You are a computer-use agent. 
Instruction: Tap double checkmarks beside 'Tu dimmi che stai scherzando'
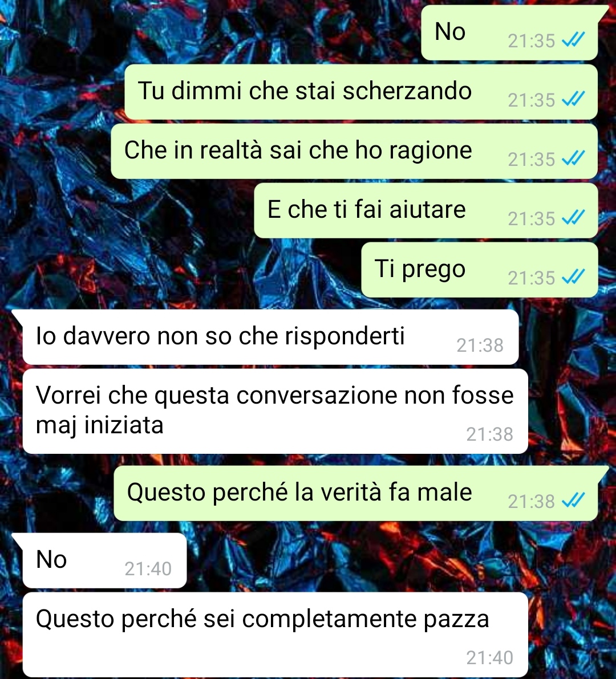(x=573, y=100)
